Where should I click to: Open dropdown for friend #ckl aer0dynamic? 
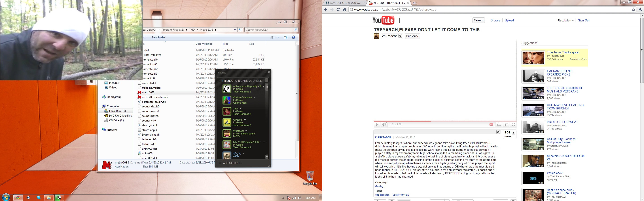[x=255, y=97]
